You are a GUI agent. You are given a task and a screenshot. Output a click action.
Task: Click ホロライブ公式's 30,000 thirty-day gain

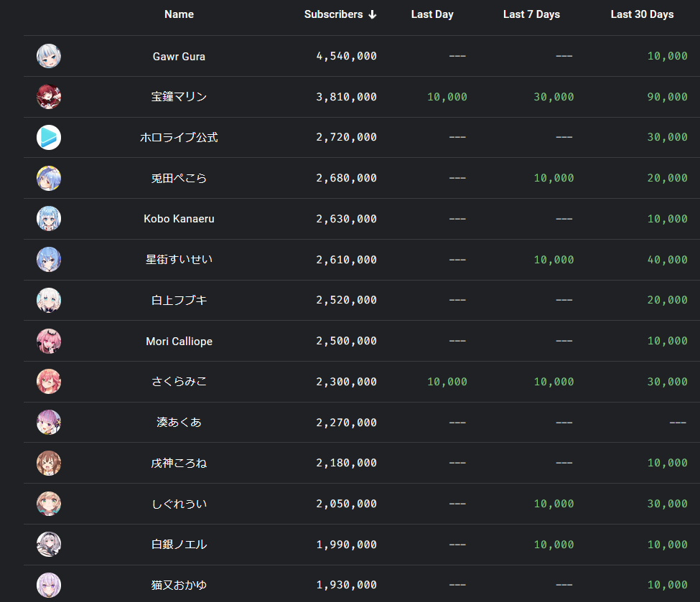click(668, 138)
